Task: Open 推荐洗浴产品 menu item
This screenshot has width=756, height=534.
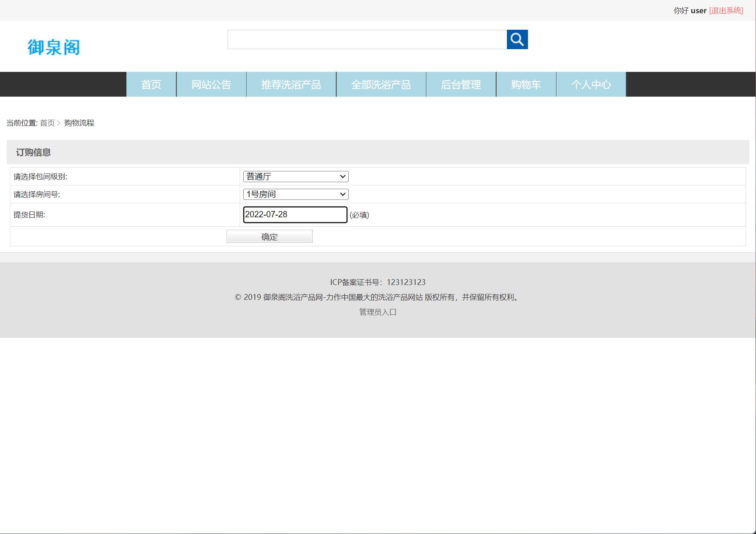Action: click(x=291, y=84)
